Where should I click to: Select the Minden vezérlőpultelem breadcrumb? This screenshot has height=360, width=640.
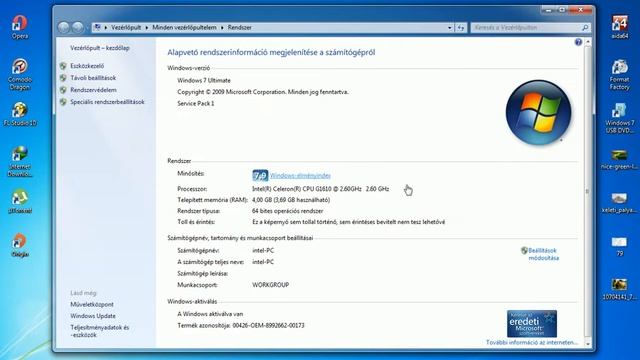[184, 27]
